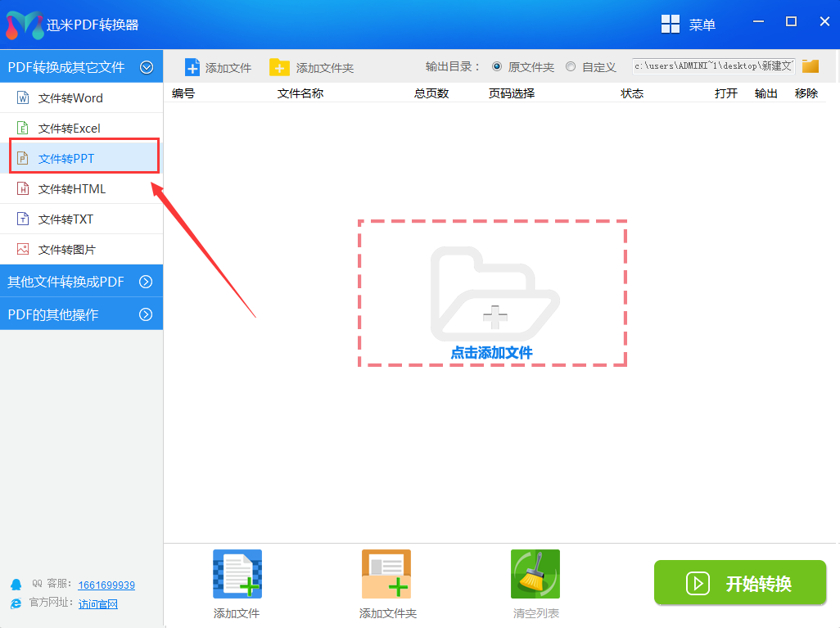
Task: Click the output directory path field
Action: (x=713, y=66)
